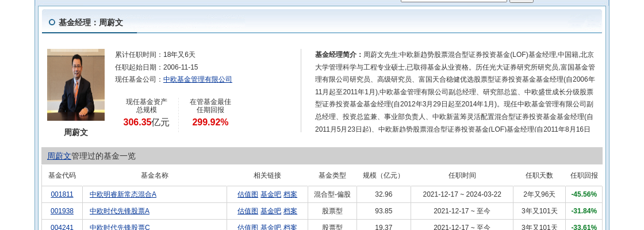Click the portrait photo of 周蔚文

76,85
